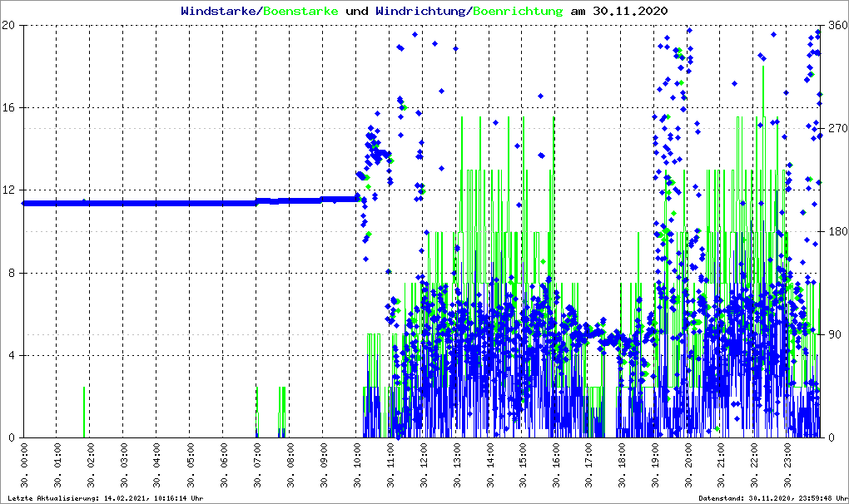
Task: Select the green 'Boenrichtung' title label
Action: [x=518, y=11]
